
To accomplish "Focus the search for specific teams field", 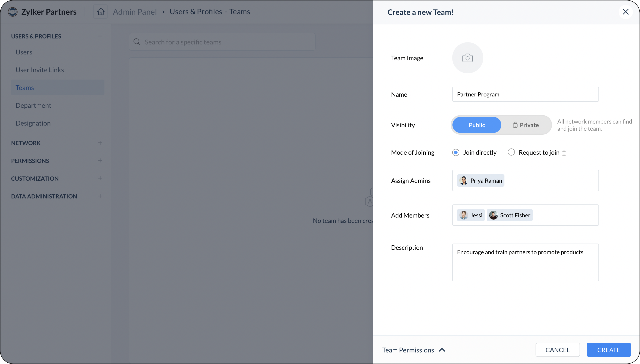I will 222,42.
